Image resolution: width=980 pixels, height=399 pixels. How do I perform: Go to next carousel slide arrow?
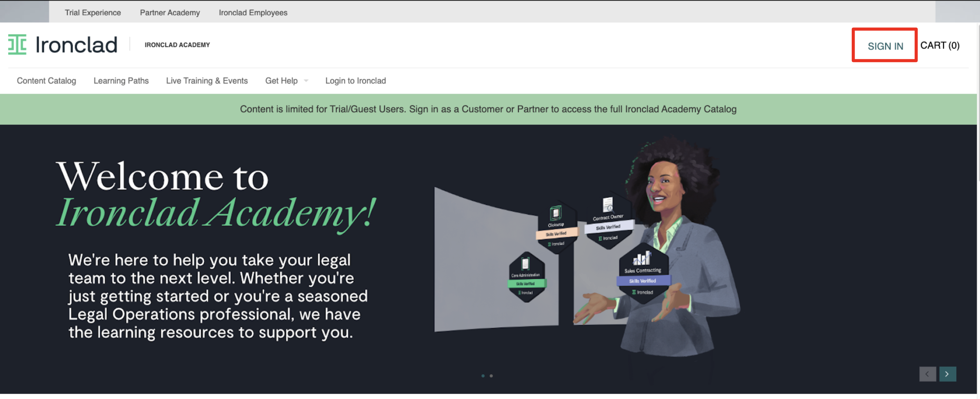(947, 374)
